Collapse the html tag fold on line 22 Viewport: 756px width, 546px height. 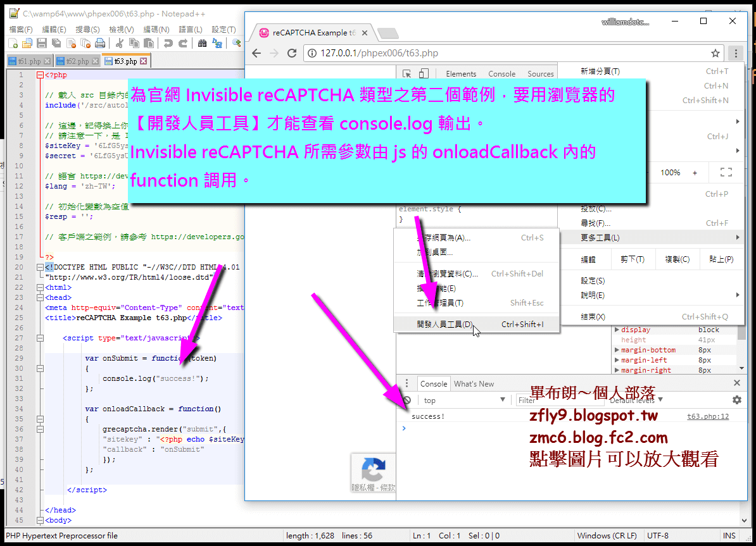click(x=41, y=287)
